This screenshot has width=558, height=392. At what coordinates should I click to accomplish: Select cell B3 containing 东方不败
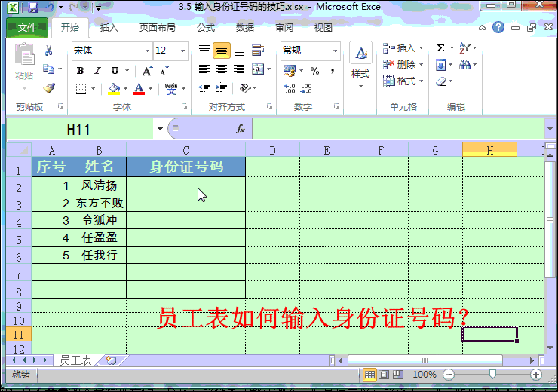tap(99, 203)
